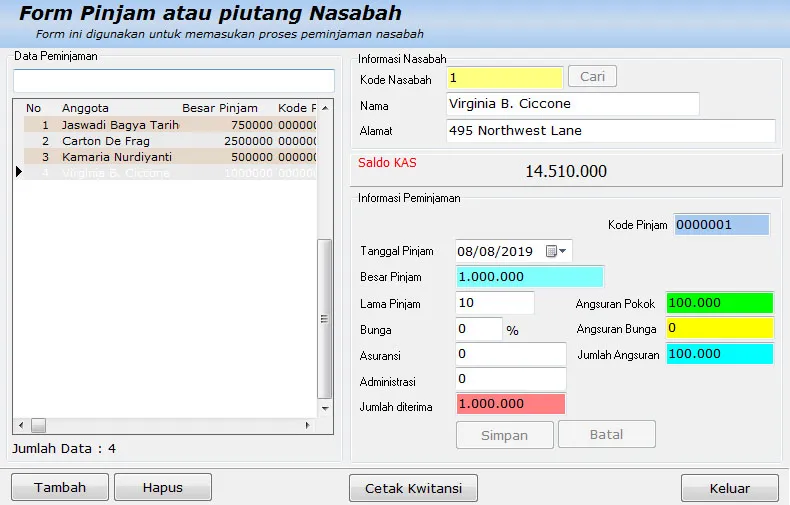The height and width of the screenshot is (505, 790).
Task: Click Cetak Kwitansi button
Action: tap(413, 488)
